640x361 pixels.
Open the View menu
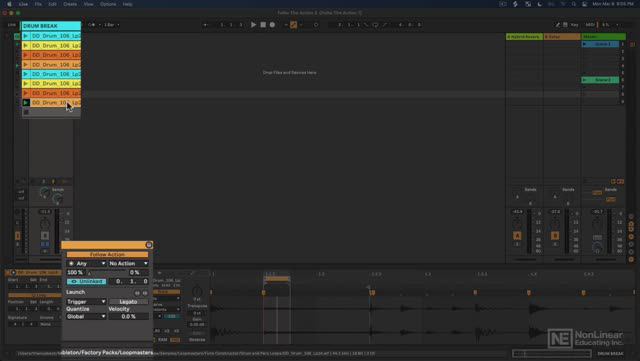[x=89, y=4]
